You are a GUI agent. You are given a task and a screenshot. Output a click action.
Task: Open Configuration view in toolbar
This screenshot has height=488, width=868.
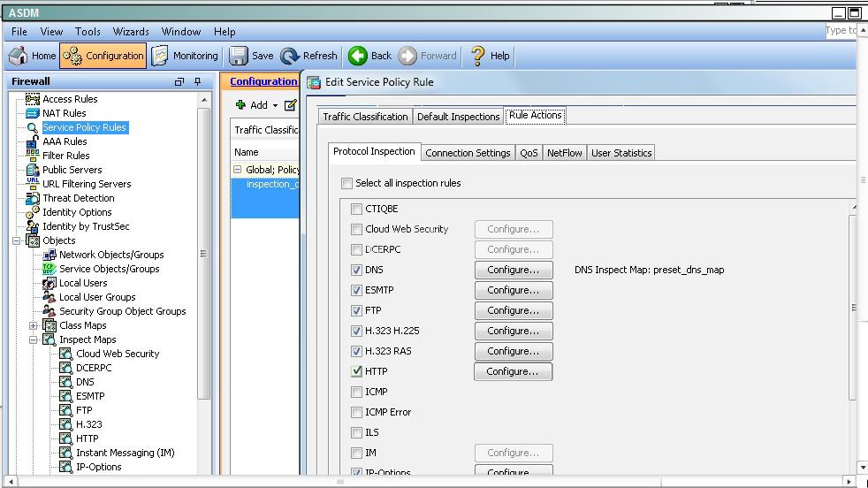103,56
